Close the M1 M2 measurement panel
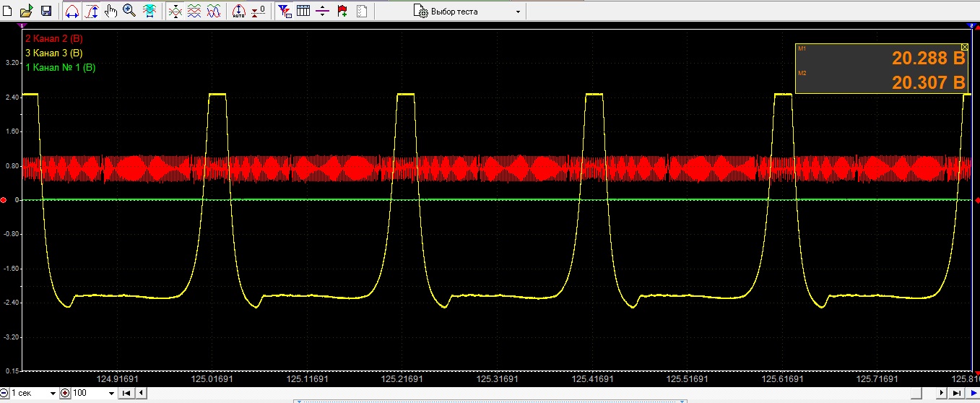 click(965, 46)
